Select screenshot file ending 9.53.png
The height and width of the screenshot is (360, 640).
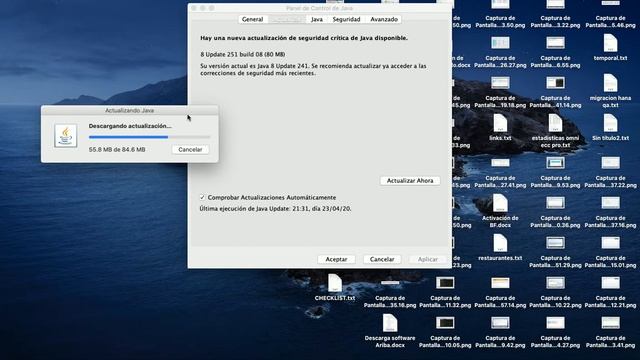(555, 163)
